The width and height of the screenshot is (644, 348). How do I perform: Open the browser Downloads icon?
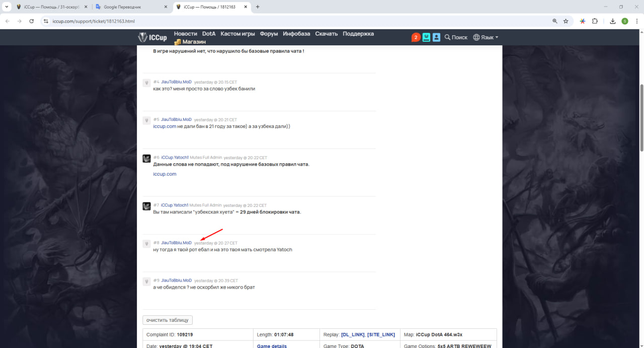pos(613,21)
